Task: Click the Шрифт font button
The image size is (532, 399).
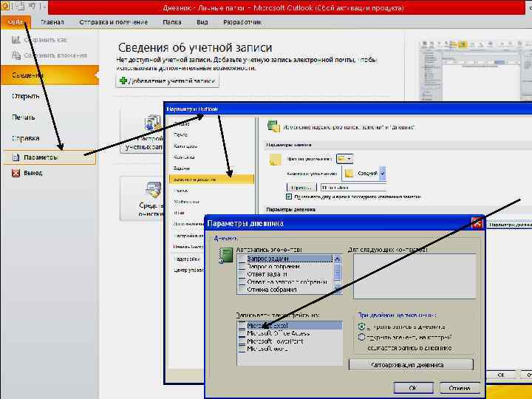Action: [x=301, y=187]
